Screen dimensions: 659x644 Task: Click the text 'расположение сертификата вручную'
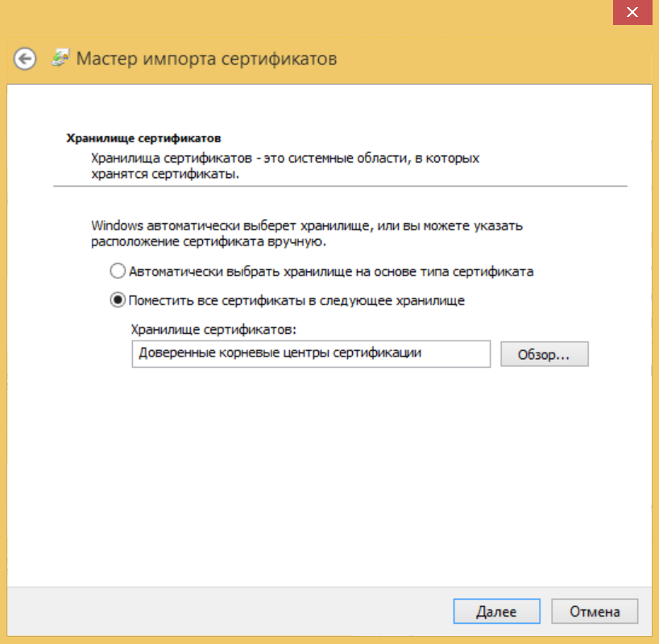(x=208, y=241)
